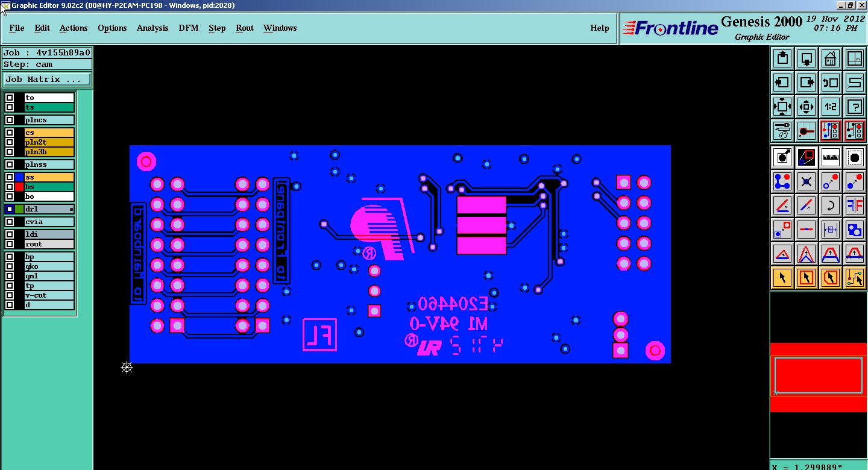868x470 pixels.
Task: Click the 'Job : 4v155h89a0' label
Action: click(47, 52)
